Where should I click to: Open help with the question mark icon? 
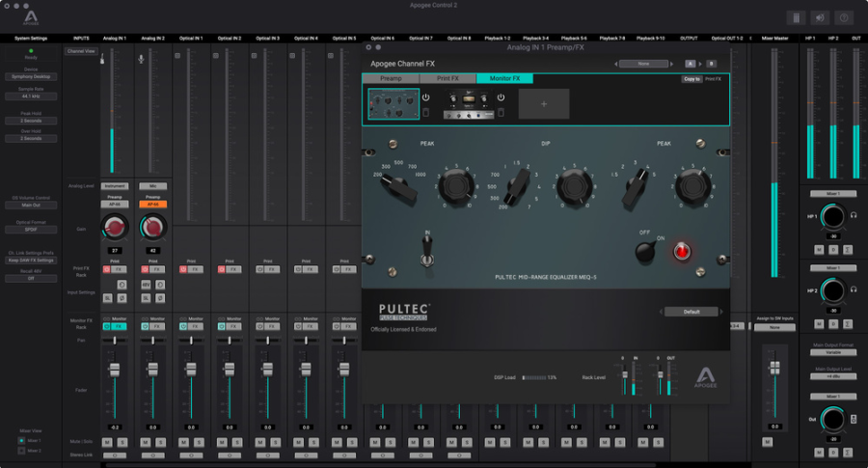844,17
